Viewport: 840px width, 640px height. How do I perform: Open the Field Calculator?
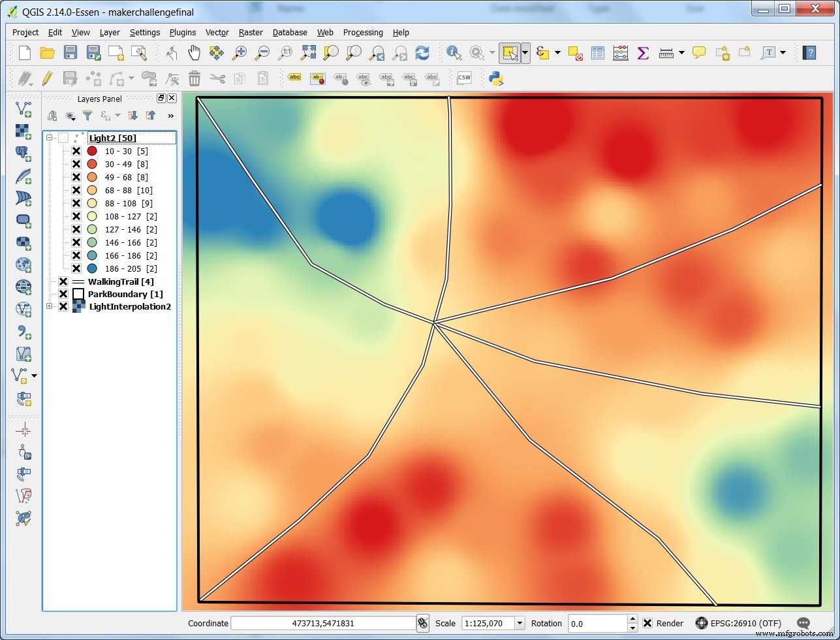[620, 53]
